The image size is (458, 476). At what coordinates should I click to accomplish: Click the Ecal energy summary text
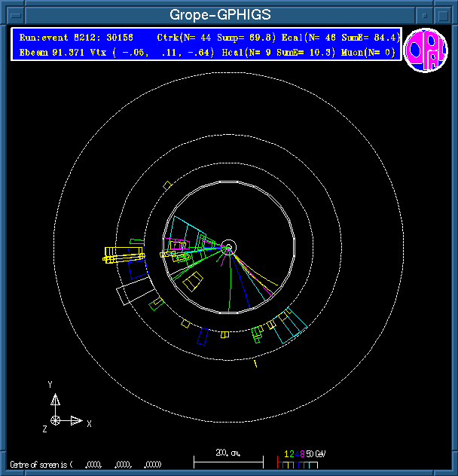pyautogui.click(x=353, y=38)
